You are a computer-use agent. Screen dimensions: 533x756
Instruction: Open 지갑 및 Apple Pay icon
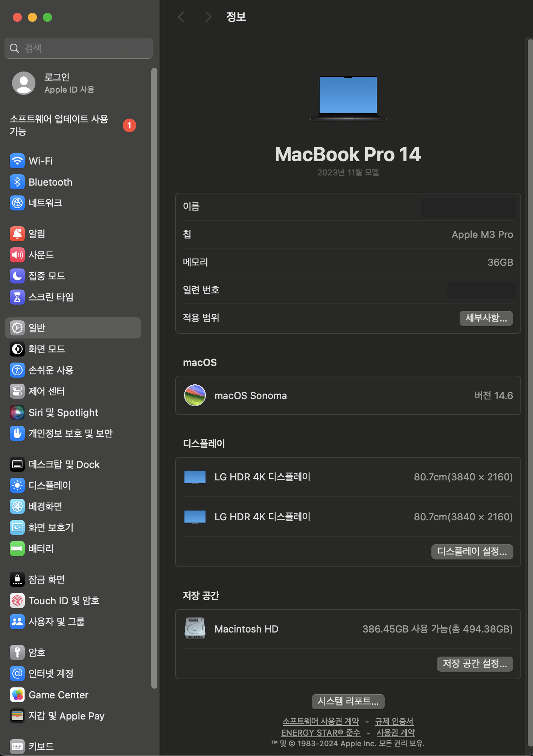17,716
